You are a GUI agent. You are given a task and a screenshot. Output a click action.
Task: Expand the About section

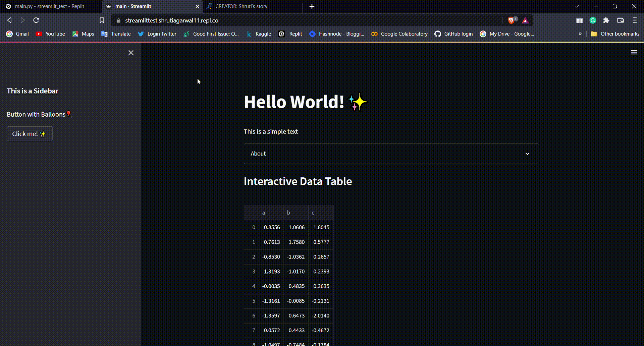point(391,154)
